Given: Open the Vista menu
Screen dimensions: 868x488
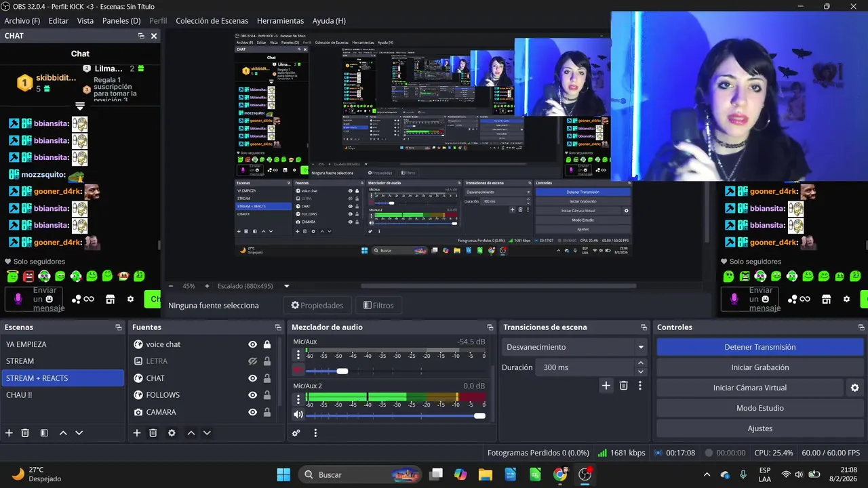Looking at the screenshot, I should [x=85, y=20].
